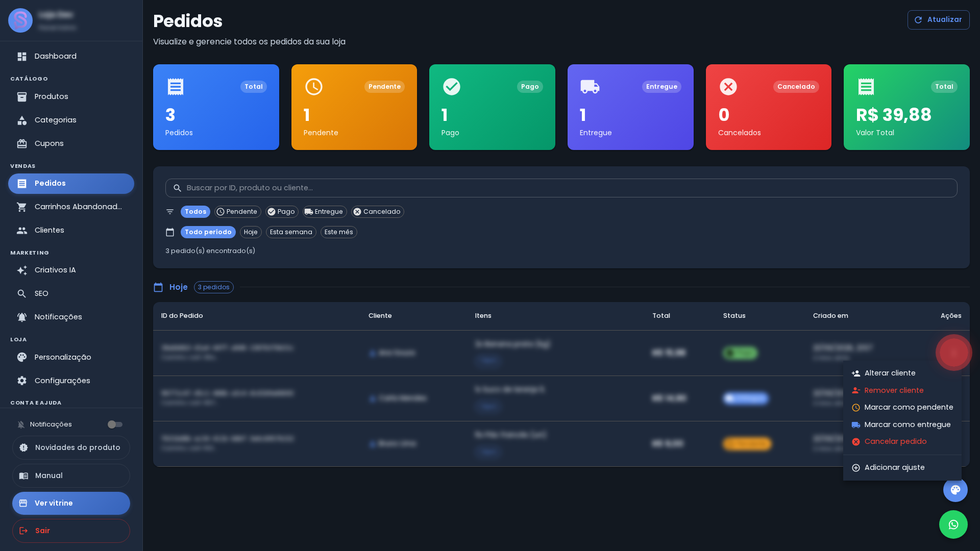Select the Esta semana period filter
Image resolution: width=980 pixels, height=551 pixels.
291,232
